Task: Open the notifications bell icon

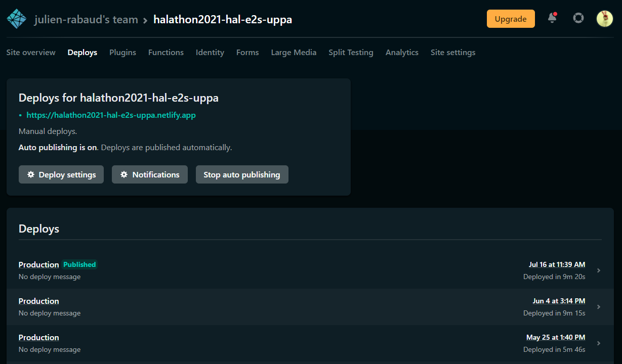Action: (552, 19)
